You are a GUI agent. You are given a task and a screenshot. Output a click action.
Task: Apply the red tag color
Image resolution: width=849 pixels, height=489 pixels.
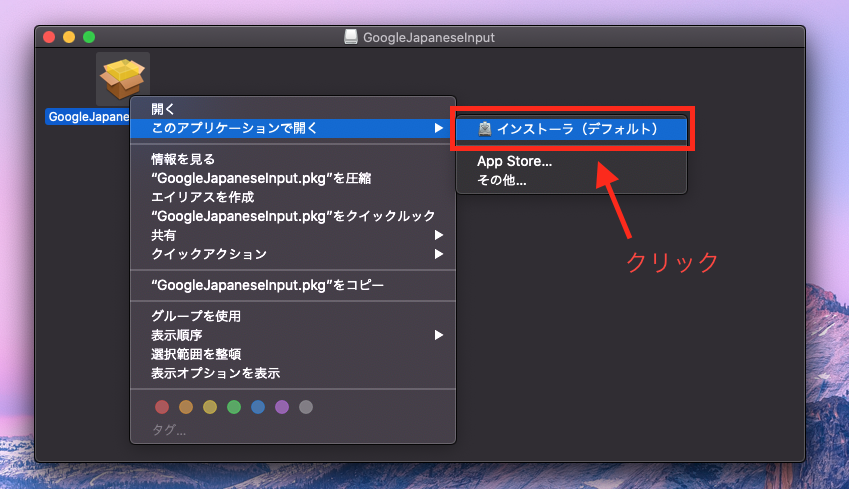point(162,407)
